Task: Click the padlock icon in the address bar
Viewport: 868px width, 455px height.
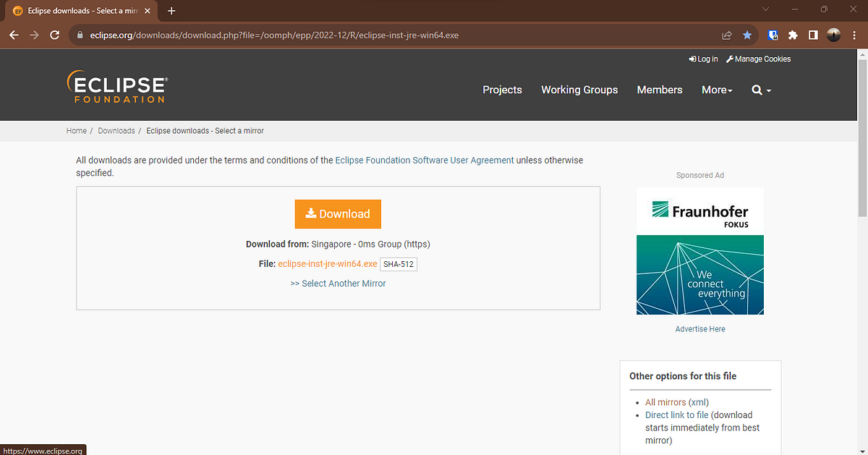Action: pos(80,34)
